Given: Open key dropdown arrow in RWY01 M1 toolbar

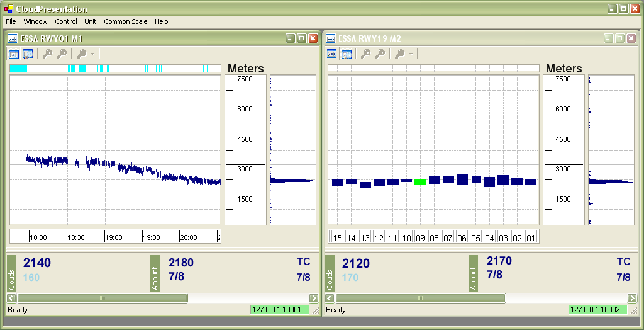Looking at the screenshot, I should click(92, 54).
